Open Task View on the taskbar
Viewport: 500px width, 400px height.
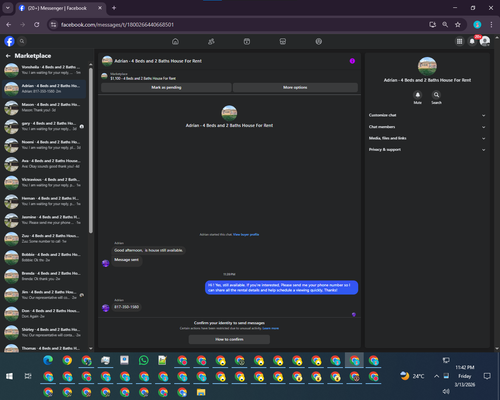(28, 376)
